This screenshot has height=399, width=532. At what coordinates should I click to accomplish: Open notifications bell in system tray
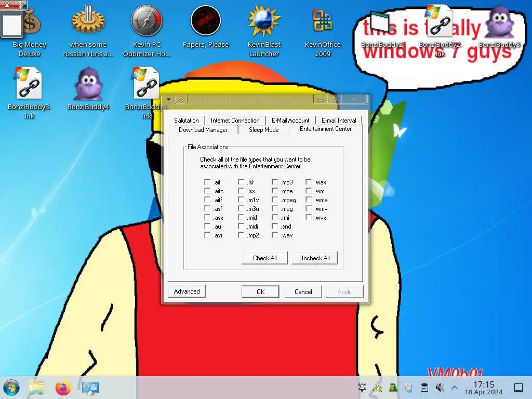pos(362,387)
